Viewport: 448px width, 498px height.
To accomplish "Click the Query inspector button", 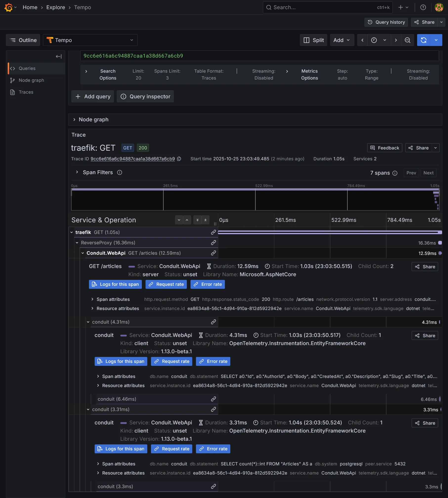I will pyautogui.click(x=145, y=96).
